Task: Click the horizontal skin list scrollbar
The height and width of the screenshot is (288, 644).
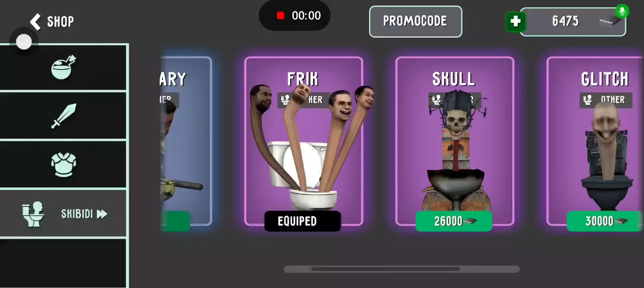Action: tap(402, 269)
